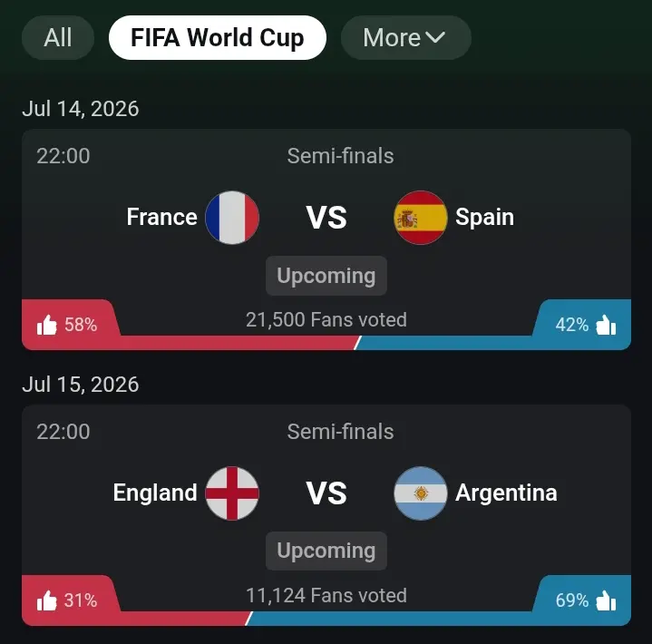Click the Upcoming badge for France vs Spain

(x=326, y=276)
